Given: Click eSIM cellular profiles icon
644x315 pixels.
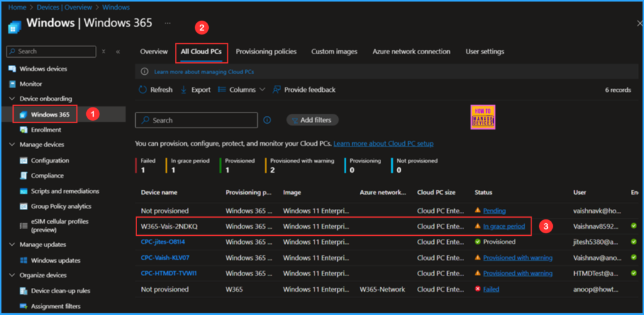Looking at the screenshot, I should point(23,226).
